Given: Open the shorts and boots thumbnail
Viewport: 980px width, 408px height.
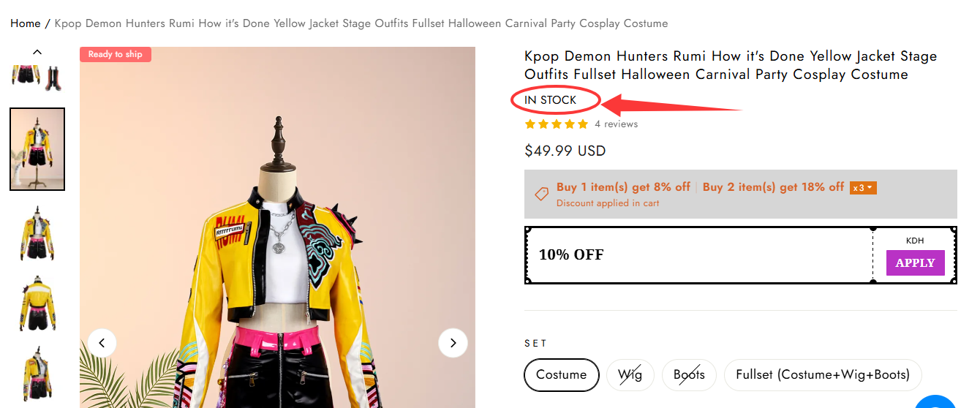Looking at the screenshot, I should click(x=37, y=78).
